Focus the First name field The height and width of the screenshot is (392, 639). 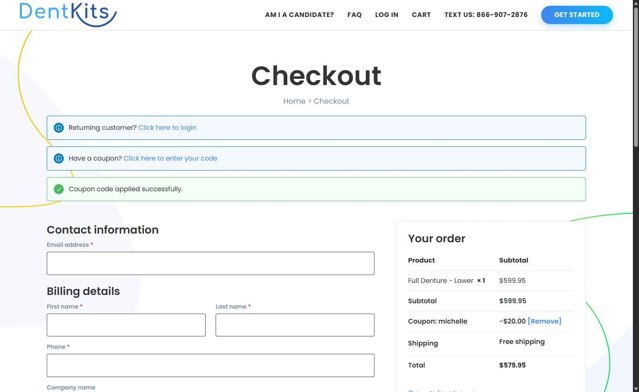click(126, 325)
